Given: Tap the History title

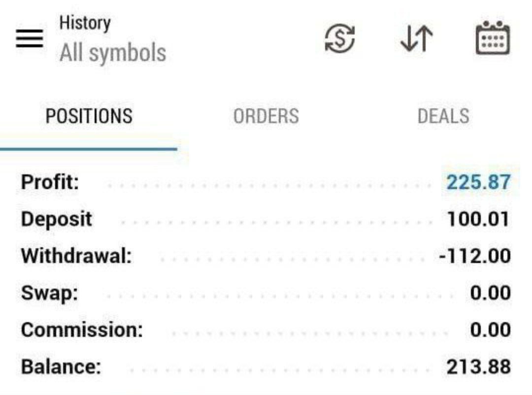Looking at the screenshot, I should (x=85, y=23).
